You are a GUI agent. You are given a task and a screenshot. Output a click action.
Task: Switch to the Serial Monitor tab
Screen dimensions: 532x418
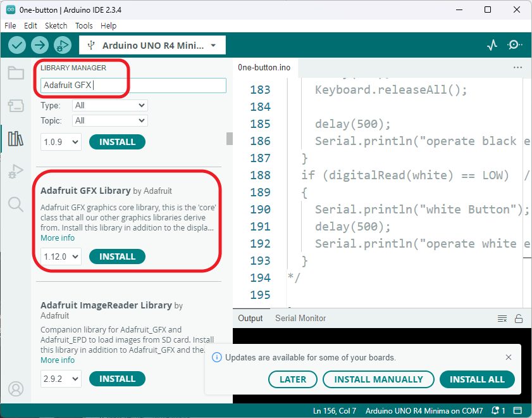point(300,318)
